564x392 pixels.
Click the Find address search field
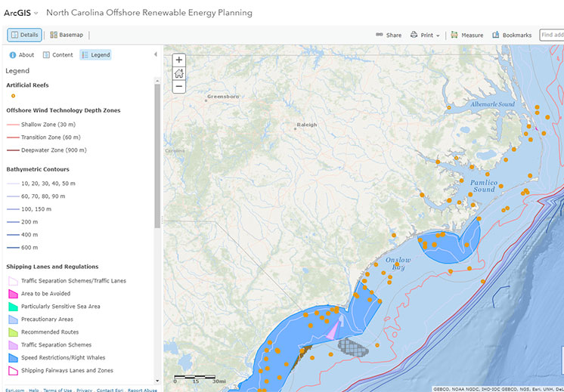552,35
